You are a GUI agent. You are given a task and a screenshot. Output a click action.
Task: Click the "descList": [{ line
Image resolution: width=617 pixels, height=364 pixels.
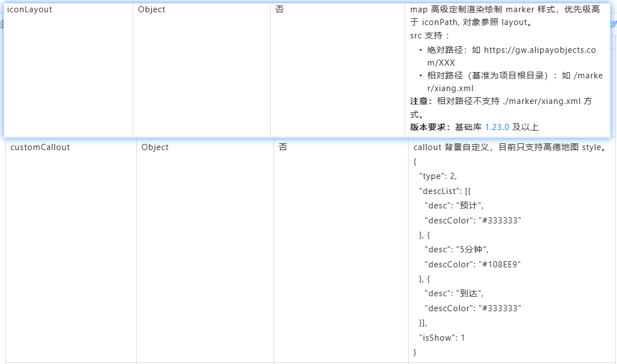[445, 191]
